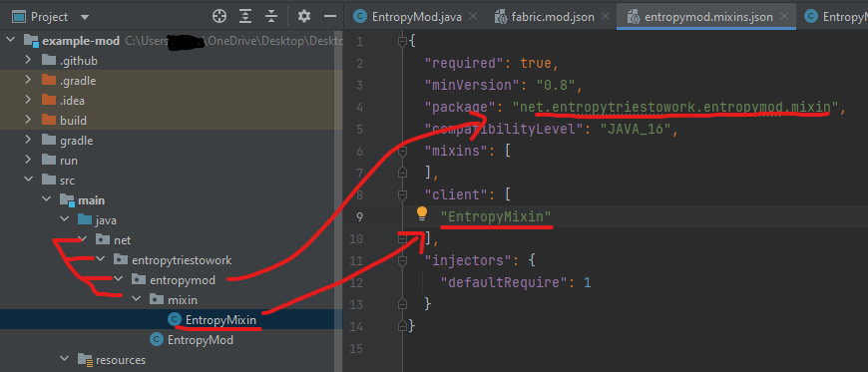Viewport: 868px width, 372px height.
Task: Click the yellow lightbulb intention icon
Action: (x=422, y=213)
